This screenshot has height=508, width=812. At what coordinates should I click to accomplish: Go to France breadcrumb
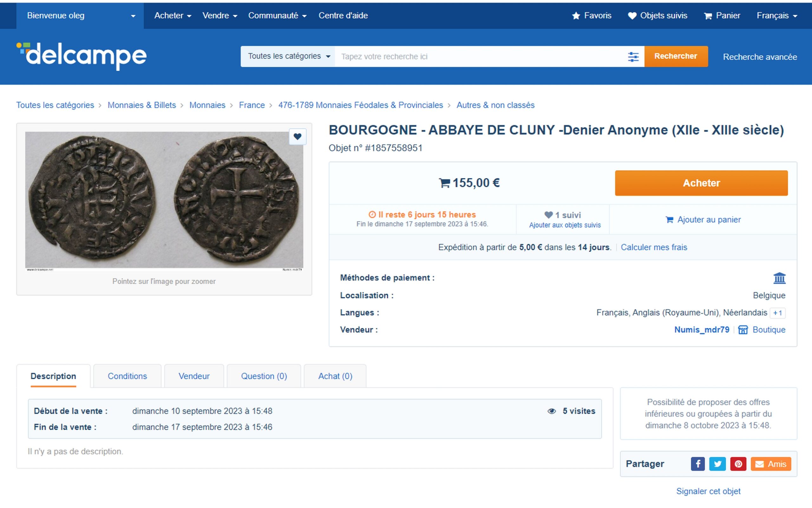pos(252,105)
